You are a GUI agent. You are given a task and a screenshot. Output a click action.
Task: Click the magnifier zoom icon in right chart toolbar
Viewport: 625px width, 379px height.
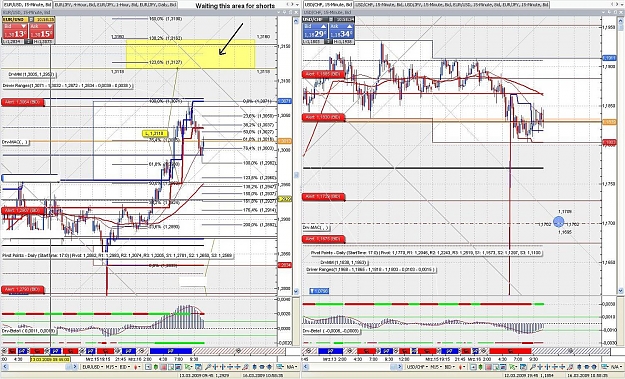click(533, 367)
